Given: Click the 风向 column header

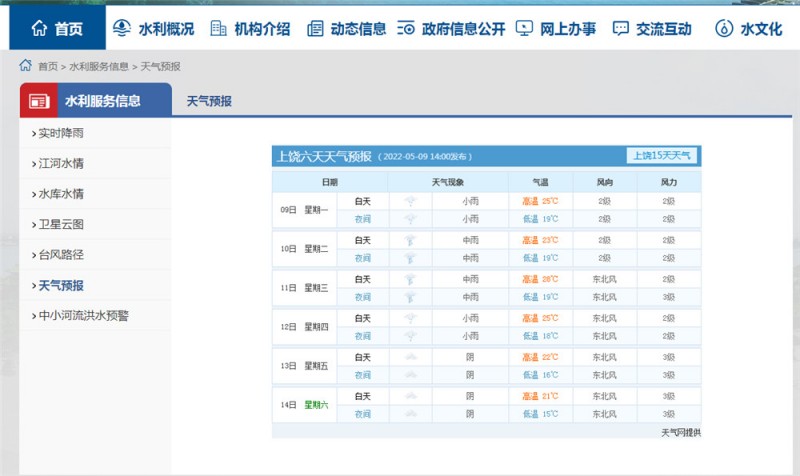Looking at the screenshot, I should (605, 182).
